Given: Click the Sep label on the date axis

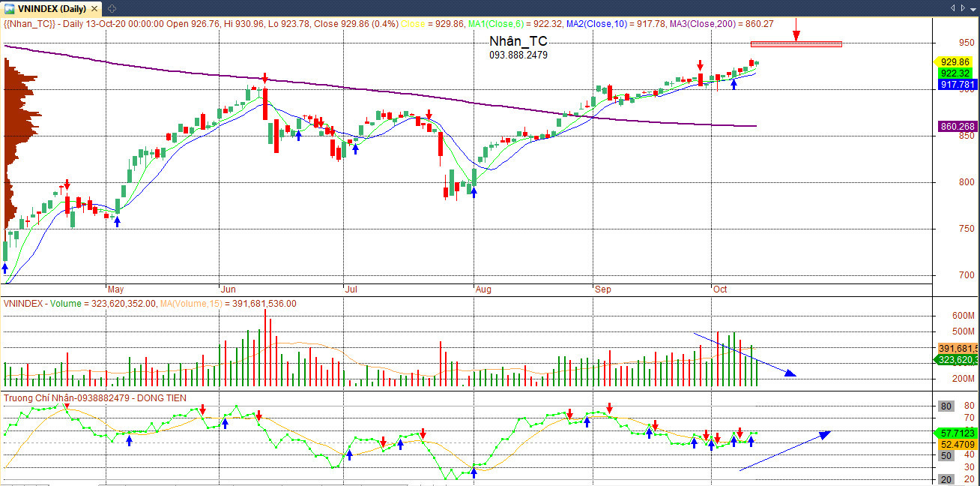Looking at the screenshot, I should (602, 289).
